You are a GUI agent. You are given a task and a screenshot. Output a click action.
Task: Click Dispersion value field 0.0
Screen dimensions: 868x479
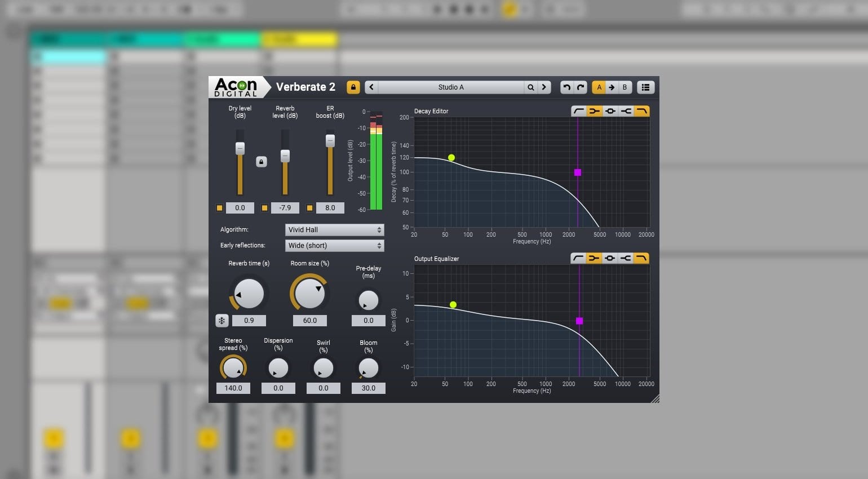[x=278, y=388]
